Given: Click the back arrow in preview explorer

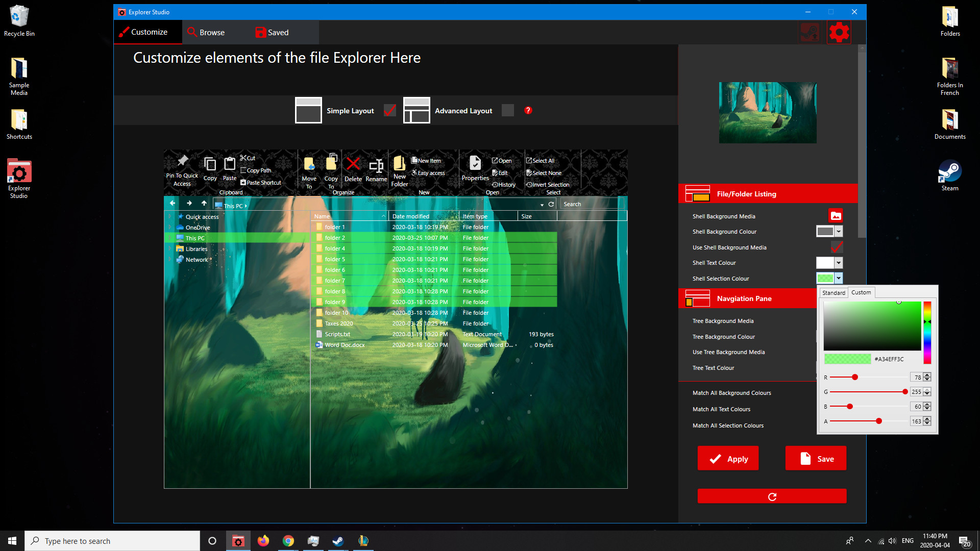Looking at the screenshot, I should [173, 203].
